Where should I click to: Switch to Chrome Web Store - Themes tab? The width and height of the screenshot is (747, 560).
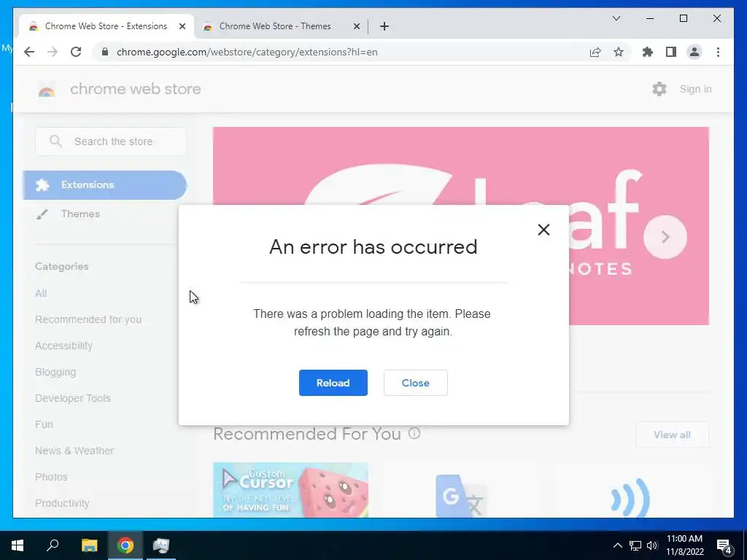tap(275, 26)
